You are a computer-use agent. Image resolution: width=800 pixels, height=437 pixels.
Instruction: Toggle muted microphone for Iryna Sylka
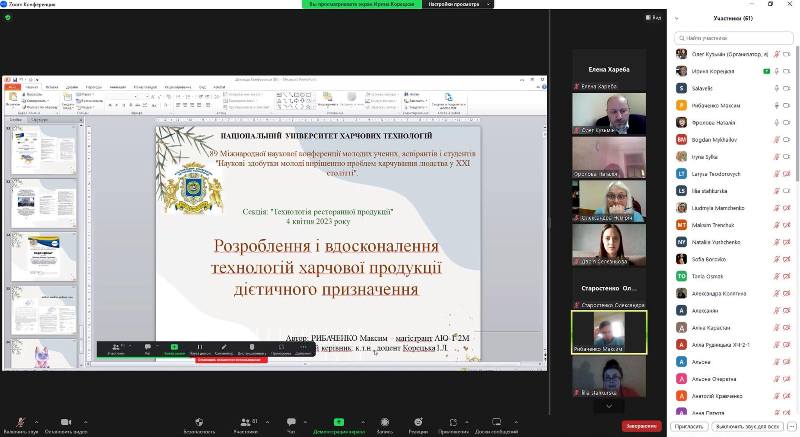click(777, 157)
